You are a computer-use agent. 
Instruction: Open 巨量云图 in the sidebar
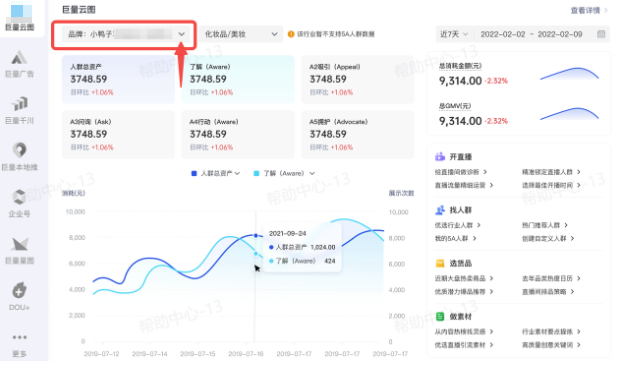point(19,18)
